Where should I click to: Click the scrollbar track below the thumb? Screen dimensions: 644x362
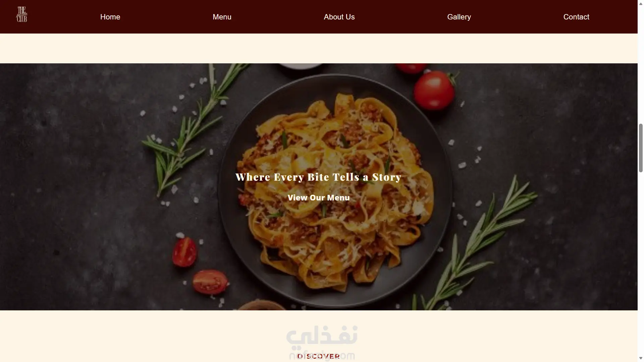[x=641, y=264]
